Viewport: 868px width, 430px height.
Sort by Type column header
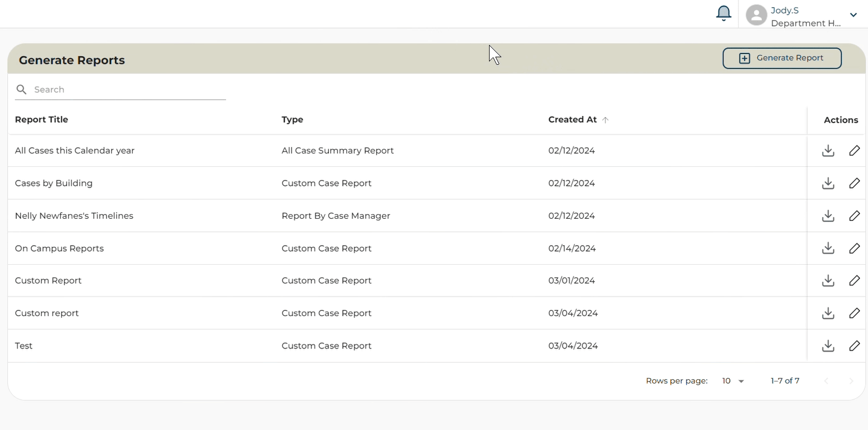(x=293, y=120)
